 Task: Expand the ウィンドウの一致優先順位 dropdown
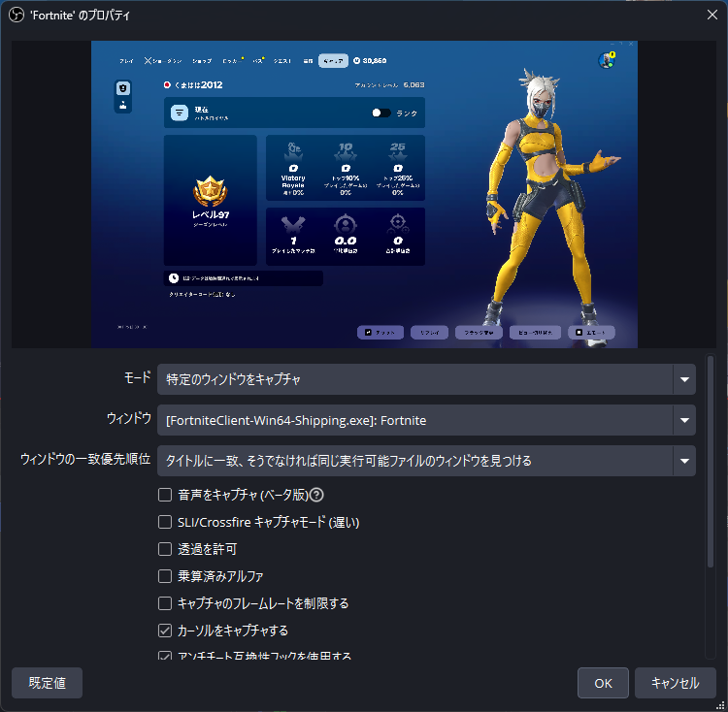click(426, 461)
